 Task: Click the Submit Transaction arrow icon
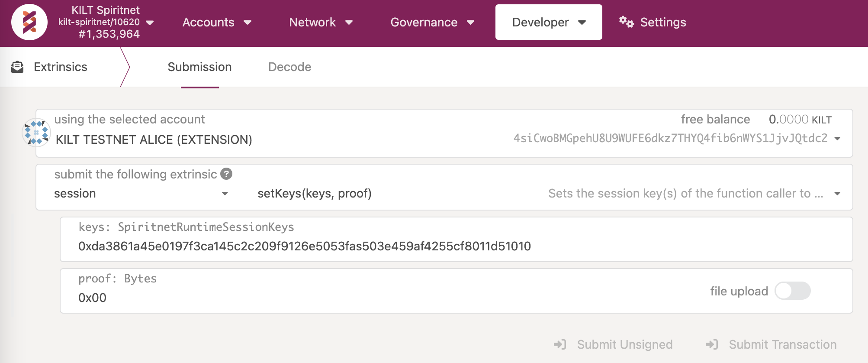pyautogui.click(x=711, y=344)
